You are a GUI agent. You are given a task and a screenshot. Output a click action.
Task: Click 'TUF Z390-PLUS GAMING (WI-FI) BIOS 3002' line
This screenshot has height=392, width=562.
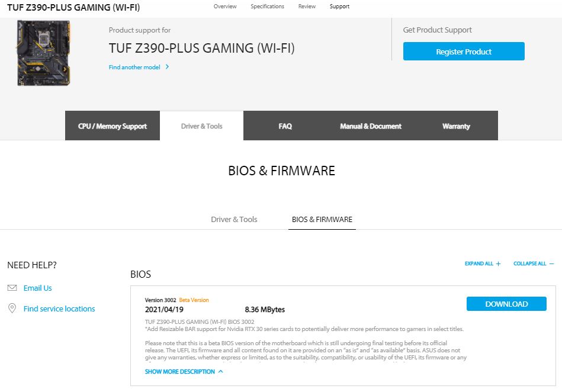(x=200, y=322)
